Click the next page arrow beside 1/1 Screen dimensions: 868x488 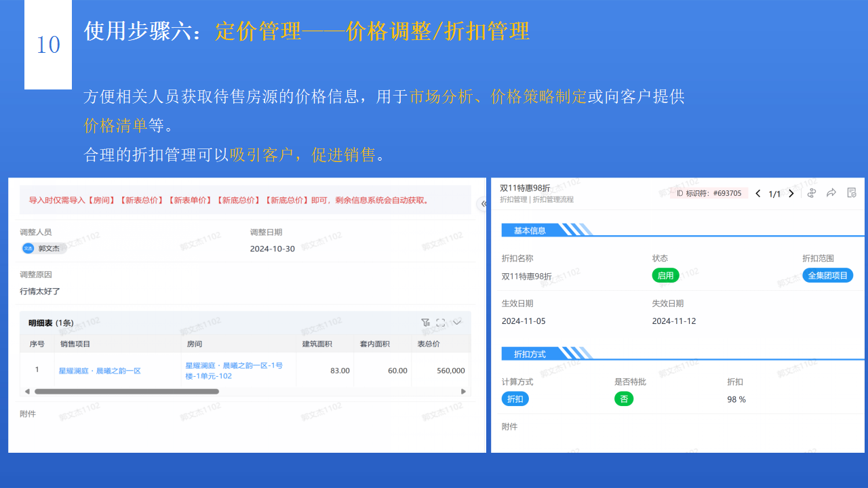[x=791, y=193]
